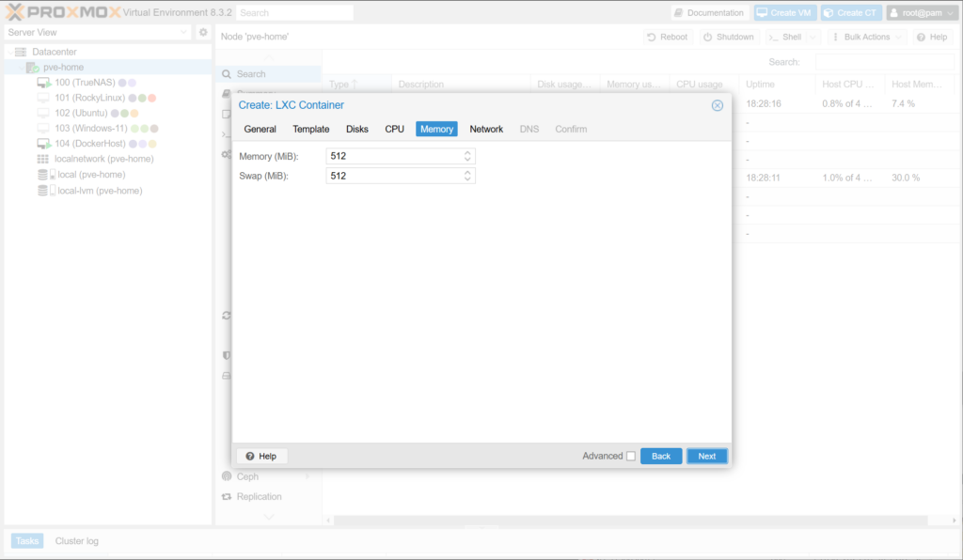Close the Create LXC Container dialog
This screenshot has height=560, width=963.
(x=718, y=105)
